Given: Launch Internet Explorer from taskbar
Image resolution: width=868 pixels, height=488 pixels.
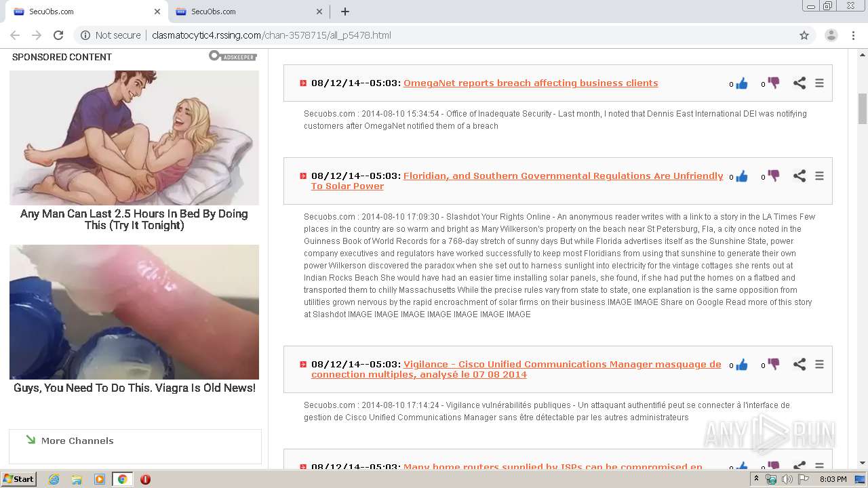Looking at the screenshot, I should [x=54, y=479].
